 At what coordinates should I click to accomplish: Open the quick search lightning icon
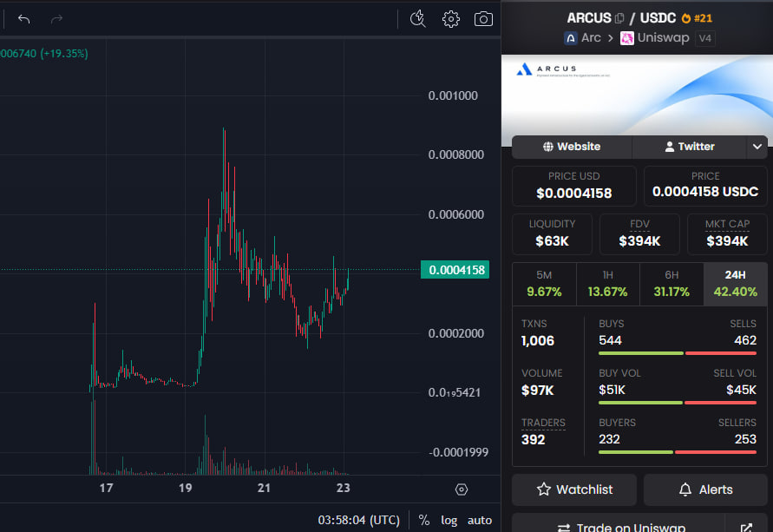click(418, 19)
